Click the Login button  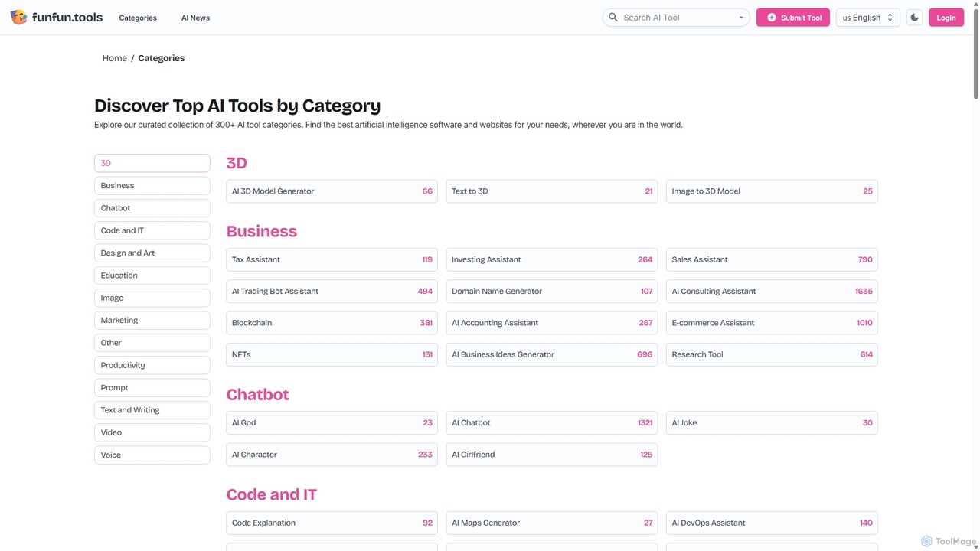pos(946,18)
